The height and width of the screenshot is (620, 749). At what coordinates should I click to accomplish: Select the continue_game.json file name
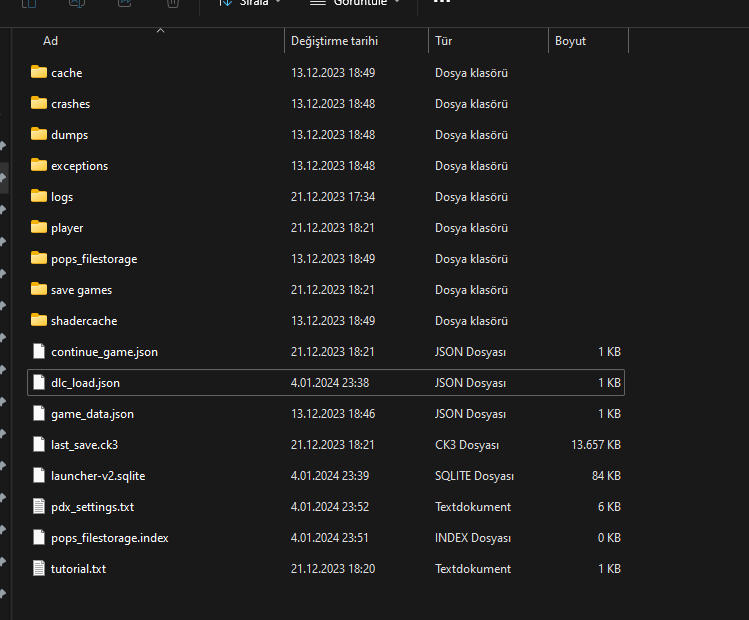pos(104,352)
